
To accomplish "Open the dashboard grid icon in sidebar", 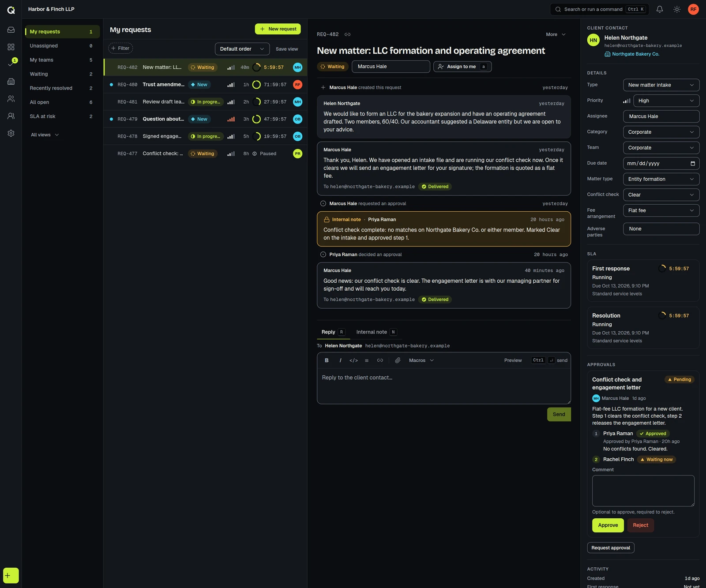I will point(11,47).
